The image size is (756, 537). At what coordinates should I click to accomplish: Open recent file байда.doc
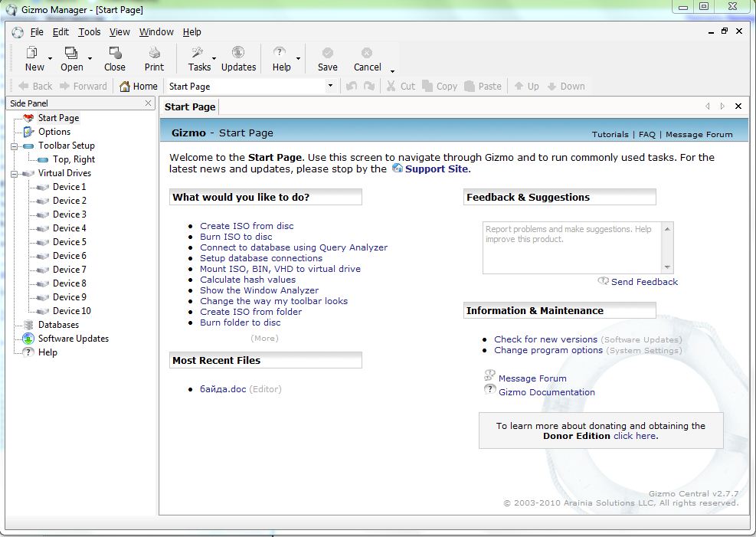click(223, 389)
